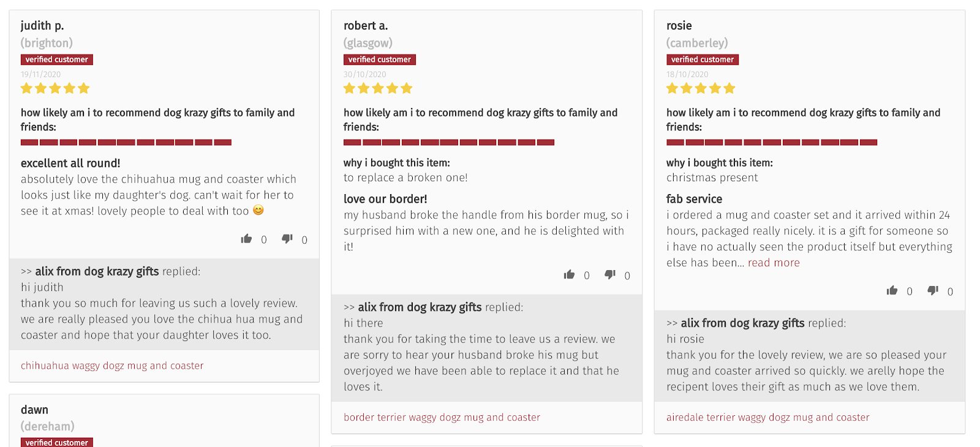Thumbs up Rosie's fab service review
The height and width of the screenshot is (447, 980).
point(892,291)
